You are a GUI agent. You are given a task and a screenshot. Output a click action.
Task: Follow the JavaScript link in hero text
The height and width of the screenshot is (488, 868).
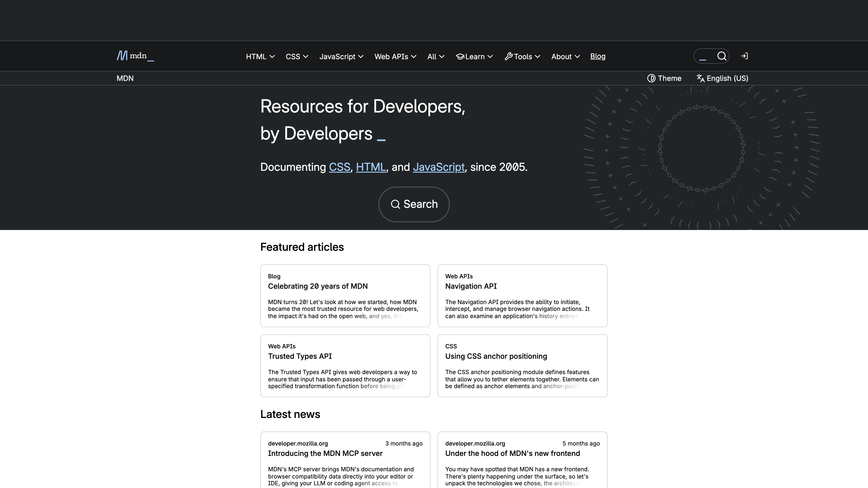tap(438, 167)
